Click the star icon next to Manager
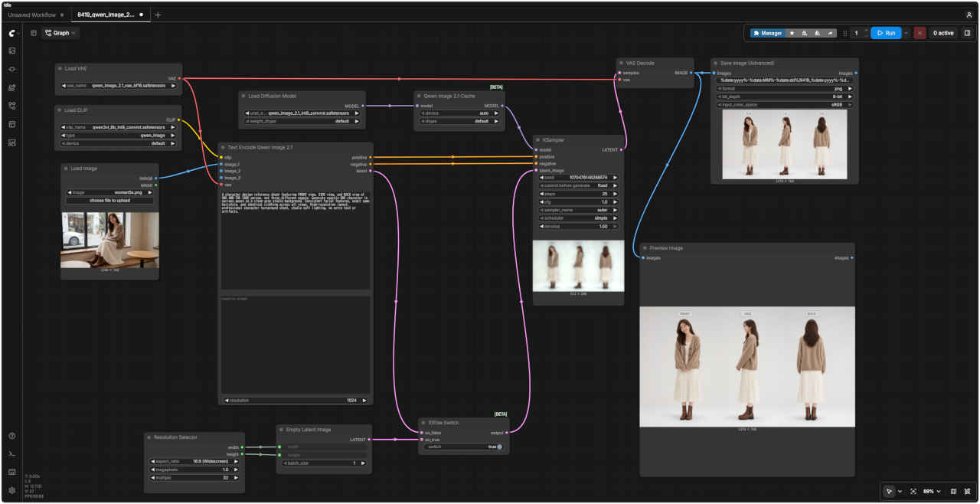 [x=792, y=33]
